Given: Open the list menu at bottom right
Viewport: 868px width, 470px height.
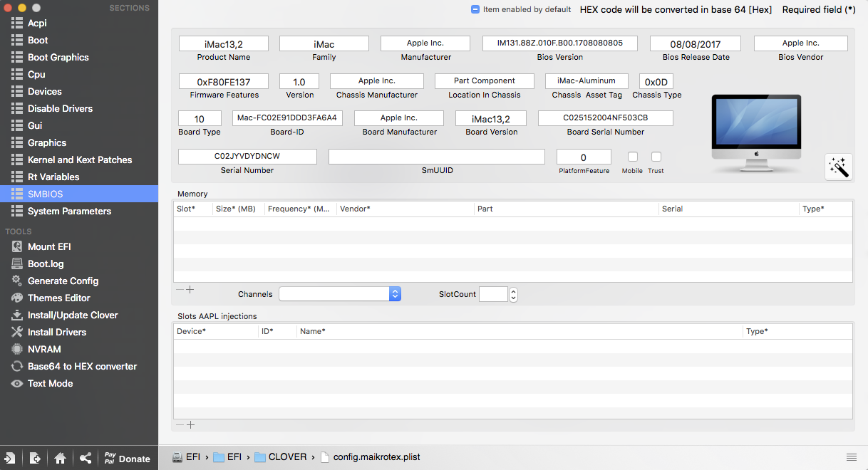Looking at the screenshot, I should coord(851,456).
